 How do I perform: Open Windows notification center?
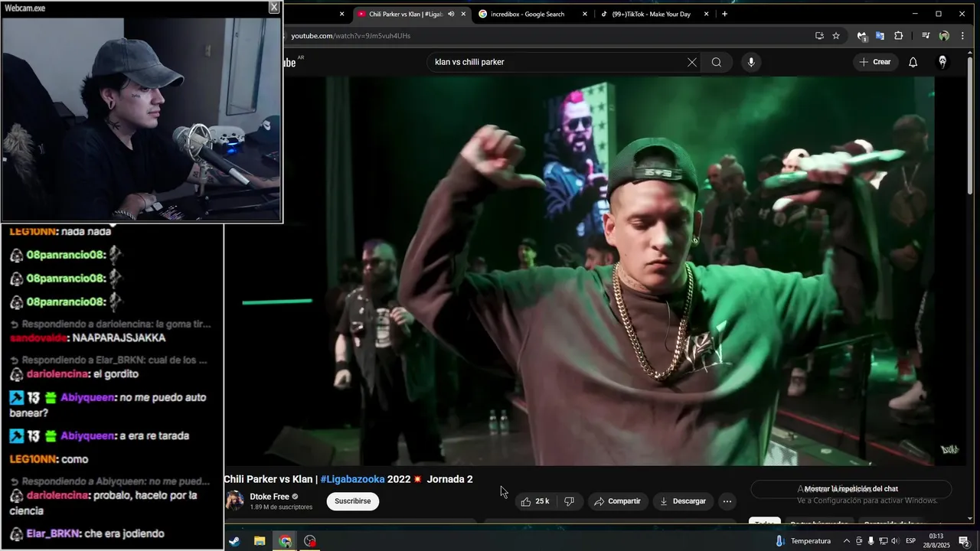pyautogui.click(x=964, y=541)
